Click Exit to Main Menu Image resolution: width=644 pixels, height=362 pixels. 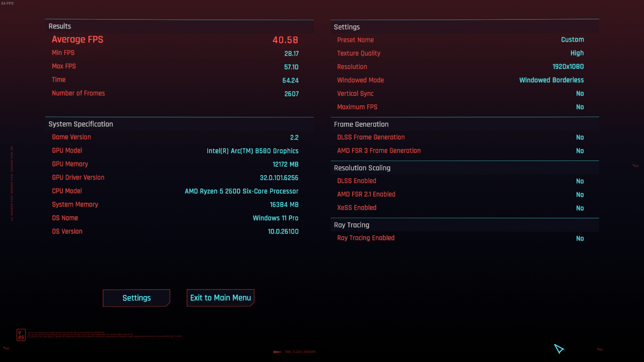[220, 298]
